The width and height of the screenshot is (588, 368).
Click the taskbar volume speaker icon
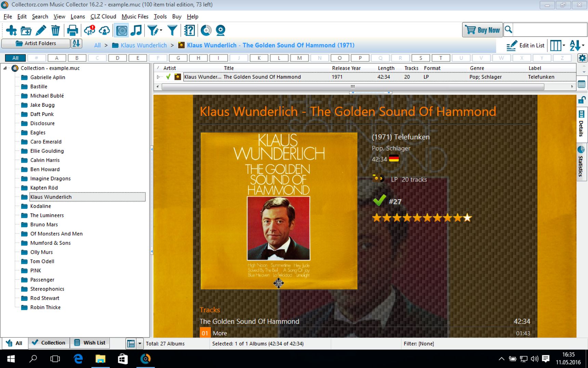pyautogui.click(x=534, y=359)
